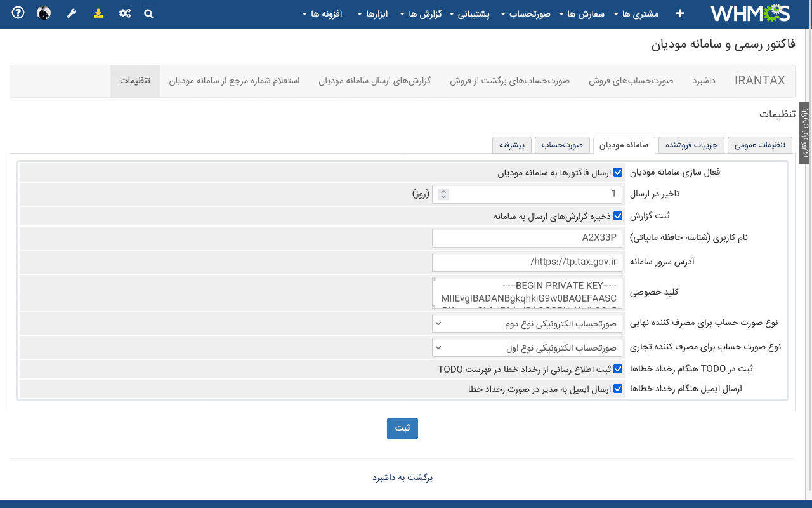
Task: Switch to 'تنظیمات عمومی' tab
Action: [x=759, y=145]
